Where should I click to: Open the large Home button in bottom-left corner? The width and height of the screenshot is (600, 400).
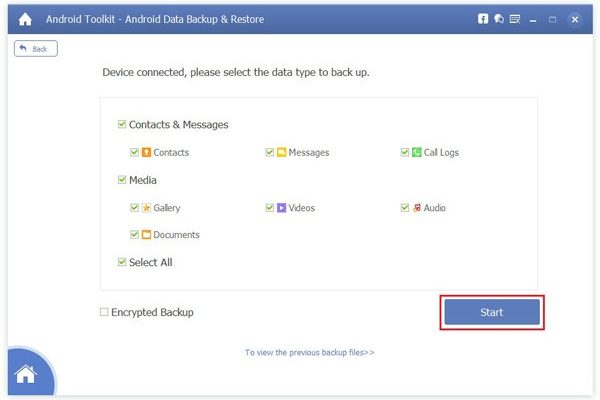click(x=26, y=376)
